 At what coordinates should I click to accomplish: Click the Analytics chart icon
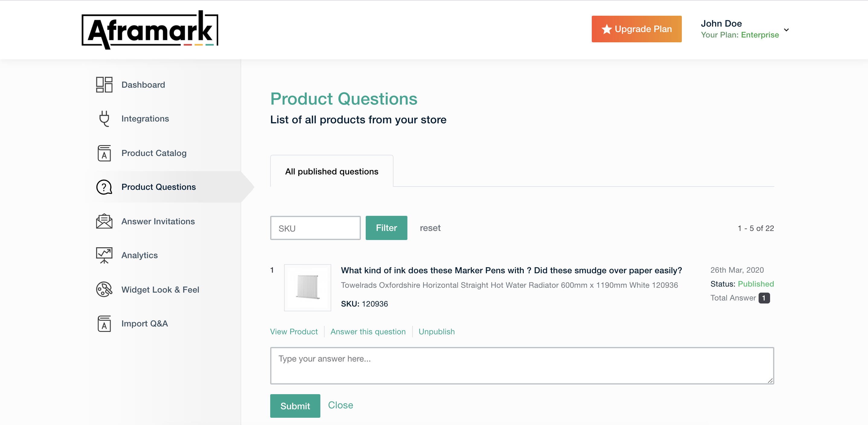(104, 255)
